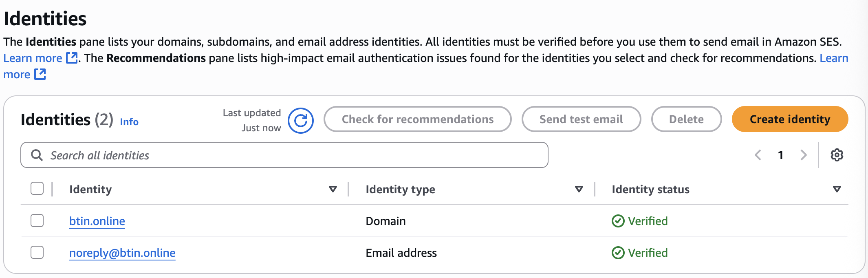The image size is (868, 278).
Task: Open the btin.online identity link
Action: point(97,221)
